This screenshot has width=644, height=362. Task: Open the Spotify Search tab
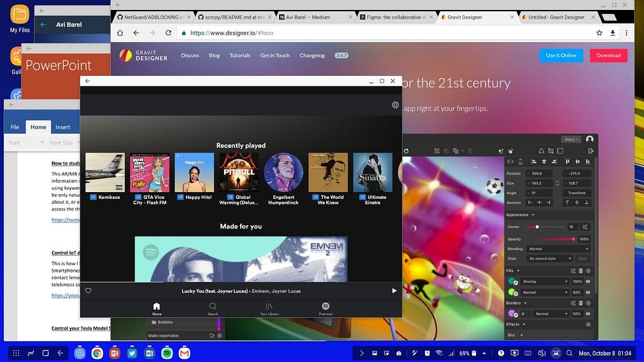click(213, 309)
